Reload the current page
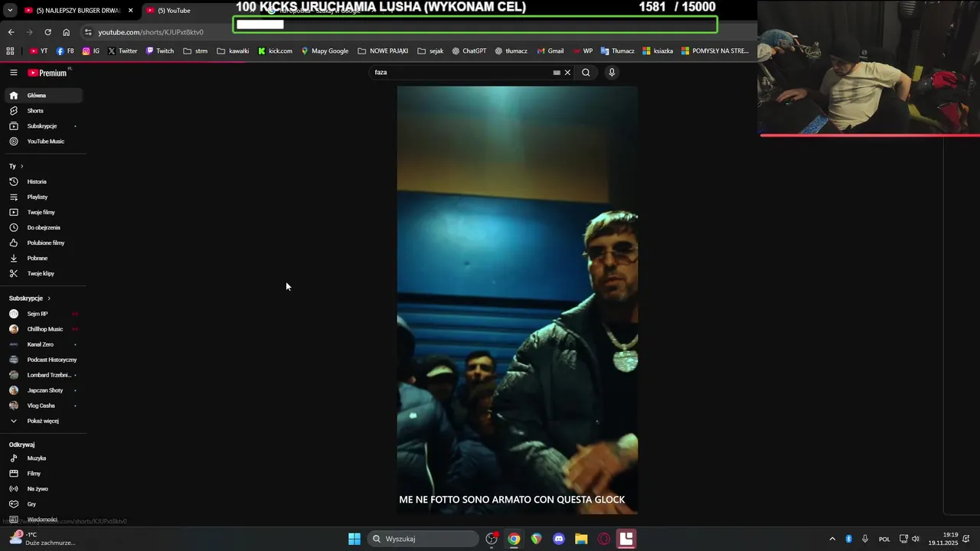 coord(47,32)
